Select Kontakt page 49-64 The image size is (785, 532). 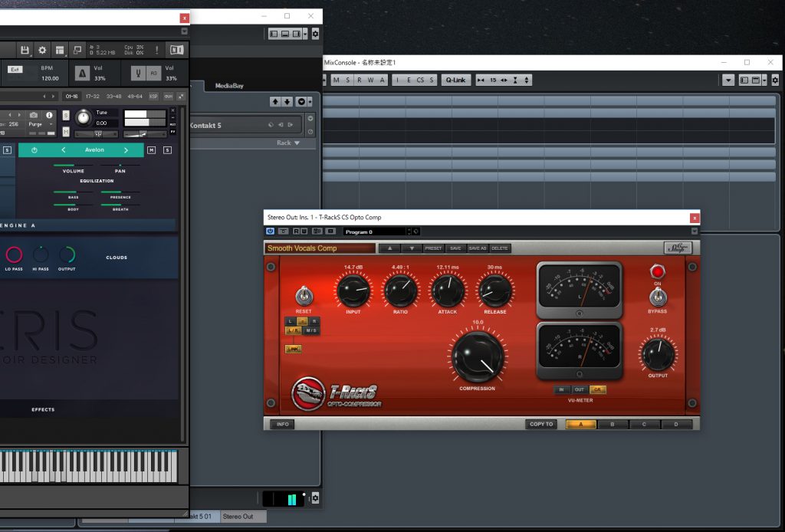click(x=135, y=96)
